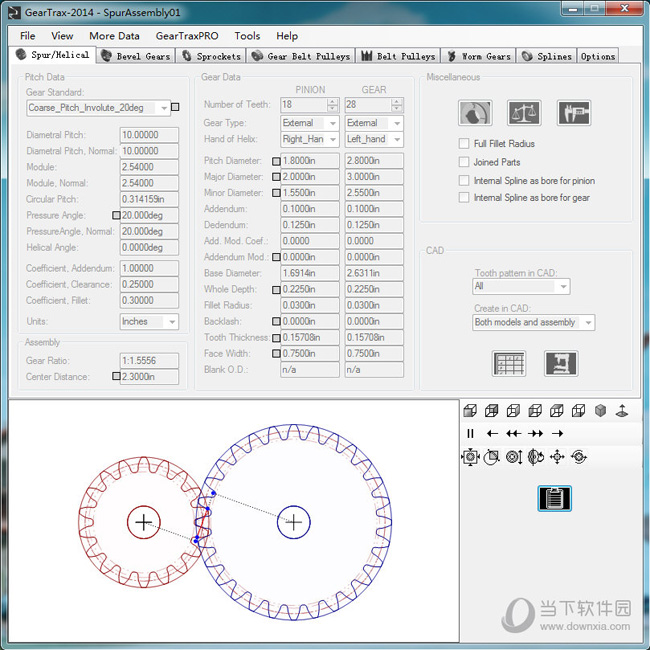Check Internal Spline as bore for gear
The image size is (650, 650).
coord(464,197)
